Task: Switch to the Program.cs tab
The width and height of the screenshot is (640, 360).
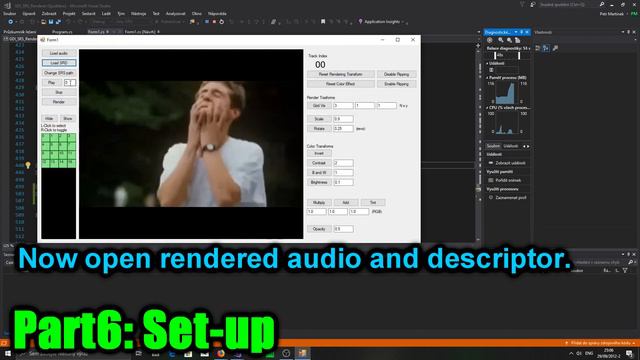Action: (62, 31)
